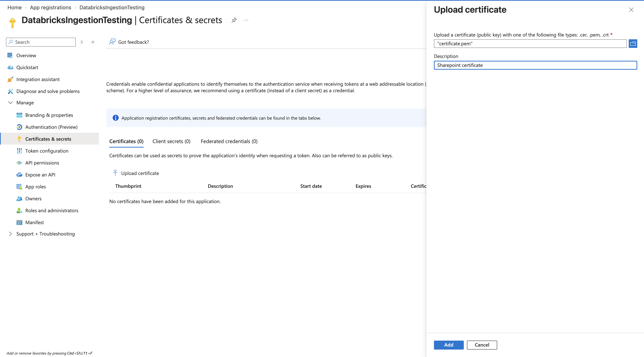Click DatabricksIngestionTesting breadcrumb link
Image resolution: width=644 pixels, height=357 pixels.
click(112, 7)
